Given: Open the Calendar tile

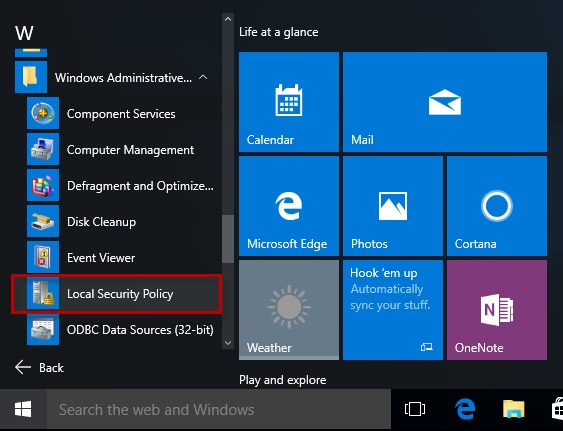Looking at the screenshot, I should 289,102.
